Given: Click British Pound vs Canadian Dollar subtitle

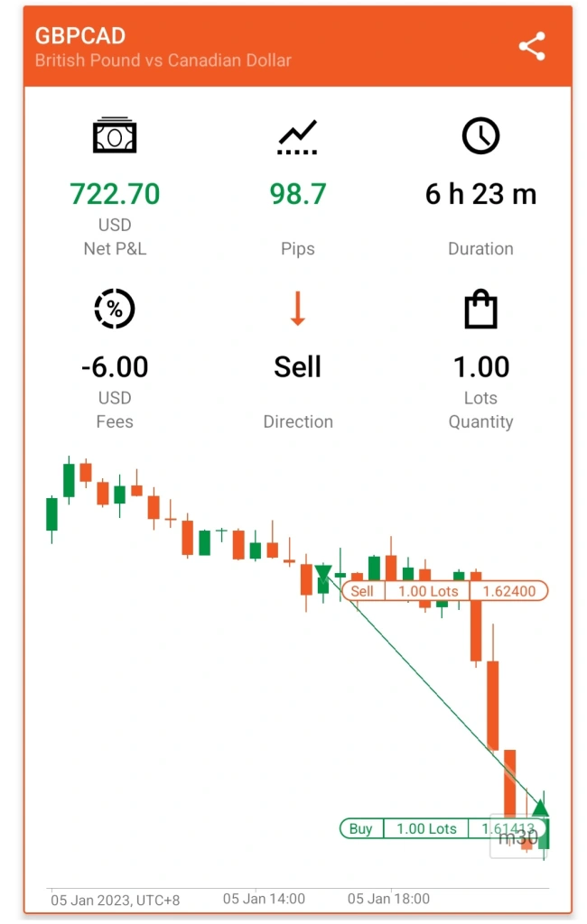Looking at the screenshot, I should tap(163, 60).
